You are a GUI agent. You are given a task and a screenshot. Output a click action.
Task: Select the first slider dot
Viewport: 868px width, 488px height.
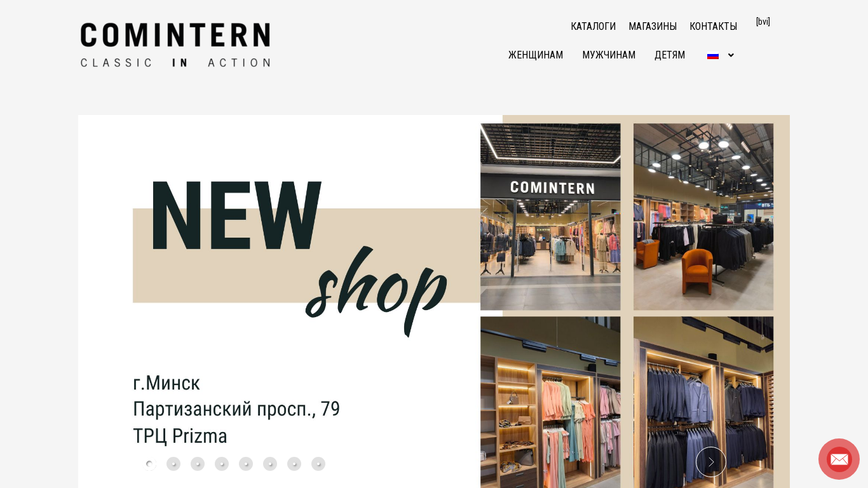pyautogui.click(x=149, y=464)
